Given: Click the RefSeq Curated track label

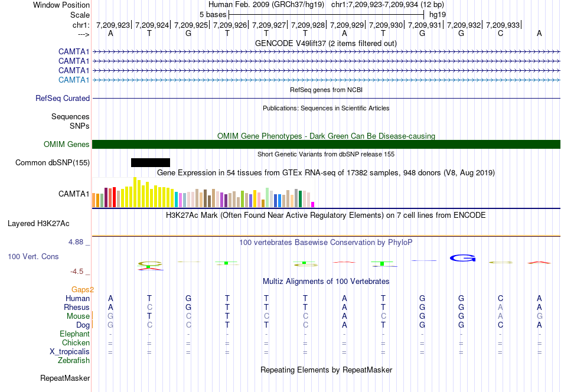Looking at the screenshot, I should coord(63,98).
